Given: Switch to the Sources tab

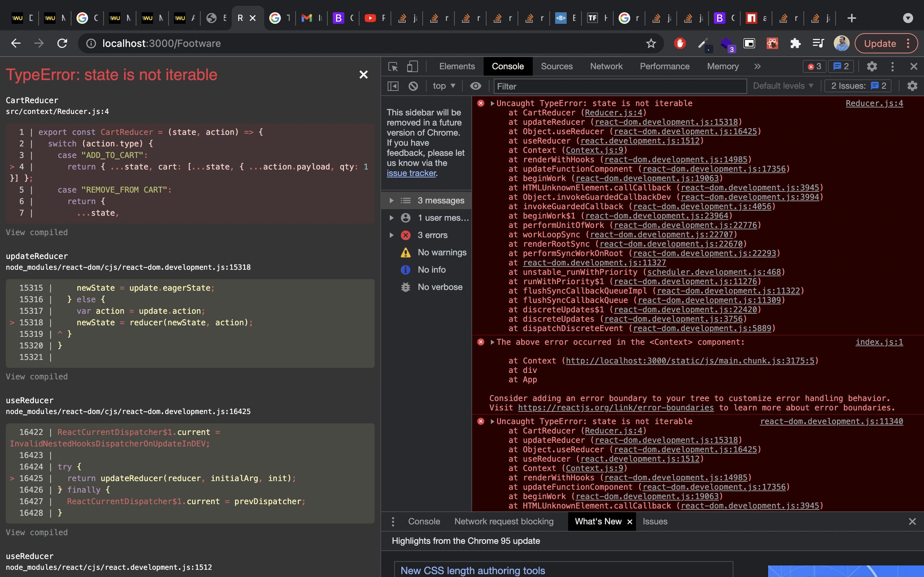Looking at the screenshot, I should (556, 67).
